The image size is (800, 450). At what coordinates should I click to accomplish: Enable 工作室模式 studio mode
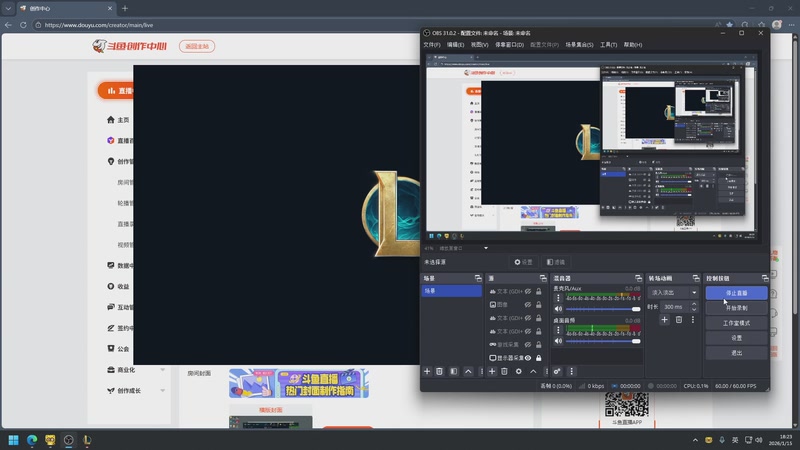[736, 323]
